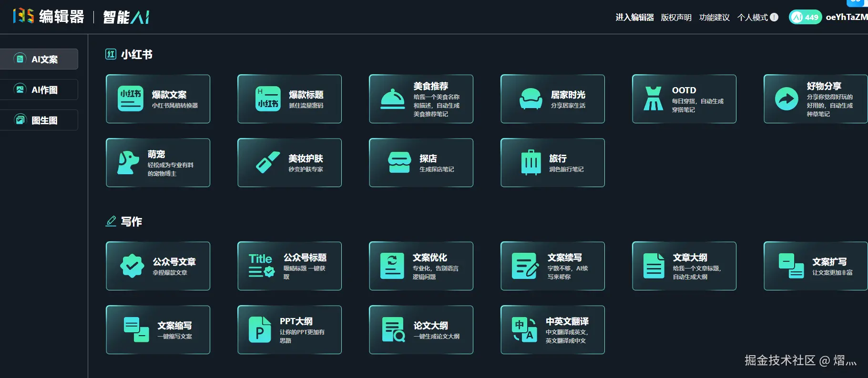
Task: Click the 润色旅行笔记 subtitle
Action: click(566, 169)
